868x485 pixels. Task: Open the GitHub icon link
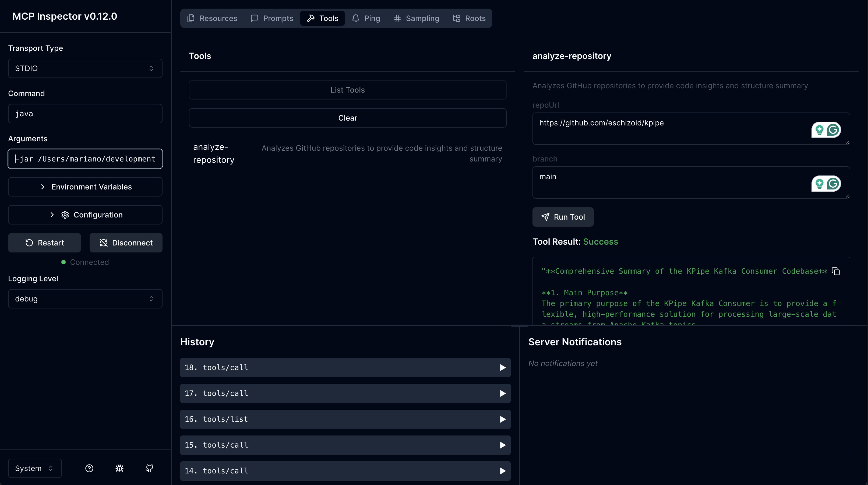(149, 468)
